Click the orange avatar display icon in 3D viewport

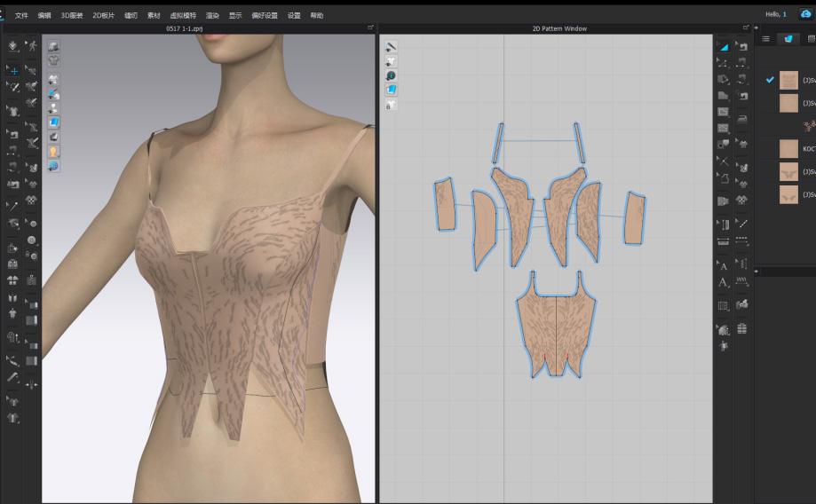[54, 152]
